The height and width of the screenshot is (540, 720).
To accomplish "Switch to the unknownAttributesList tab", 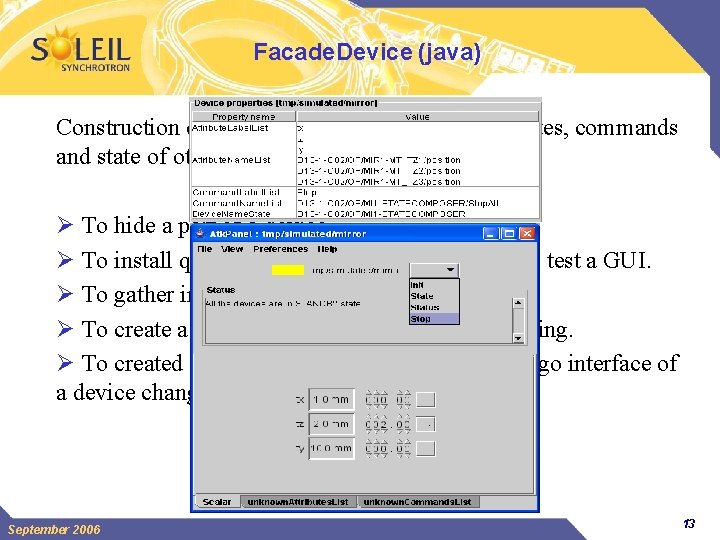I will click(298, 502).
